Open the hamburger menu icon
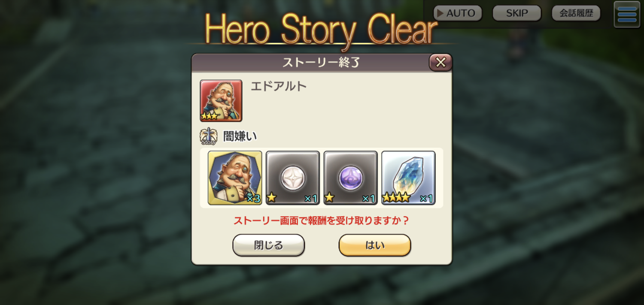This screenshot has width=644, height=305. point(627,15)
